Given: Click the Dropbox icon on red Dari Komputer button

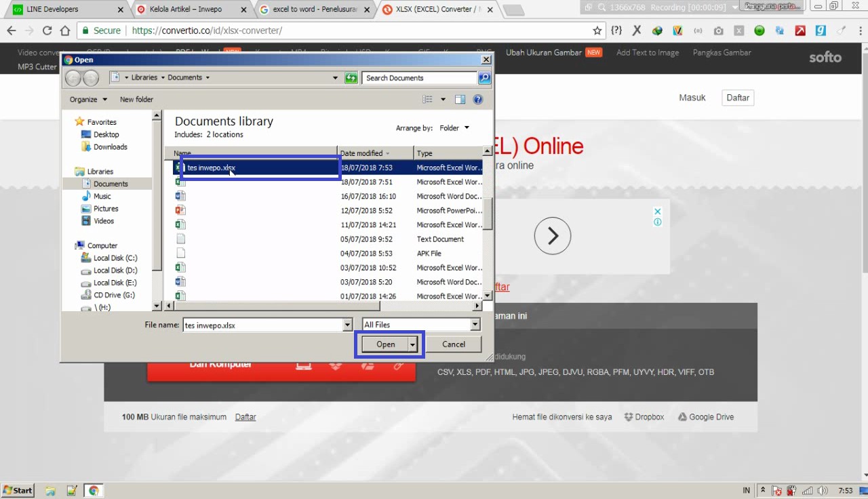Looking at the screenshot, I should click(336, 365).
